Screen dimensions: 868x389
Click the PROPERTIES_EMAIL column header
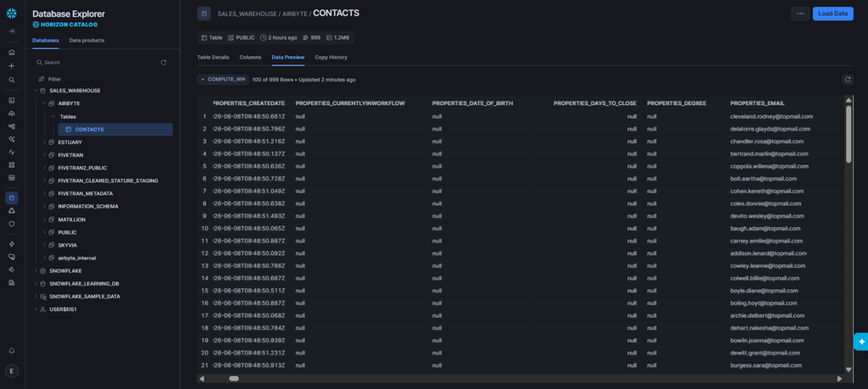tap(757, 103)
